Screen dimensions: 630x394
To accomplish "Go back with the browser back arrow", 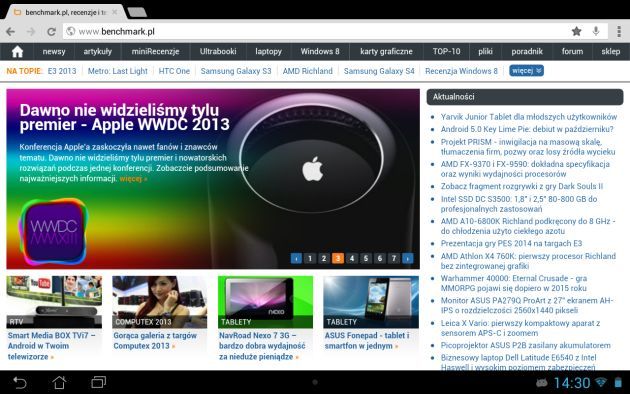I will click(10, 31).
